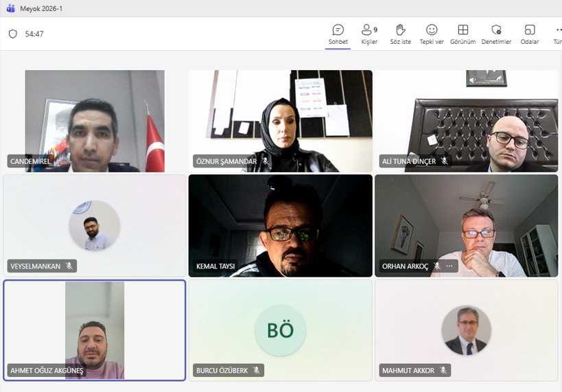Open the Sohbet chat panel
Viewport: 562px width, 392px height.
point(338,34)
